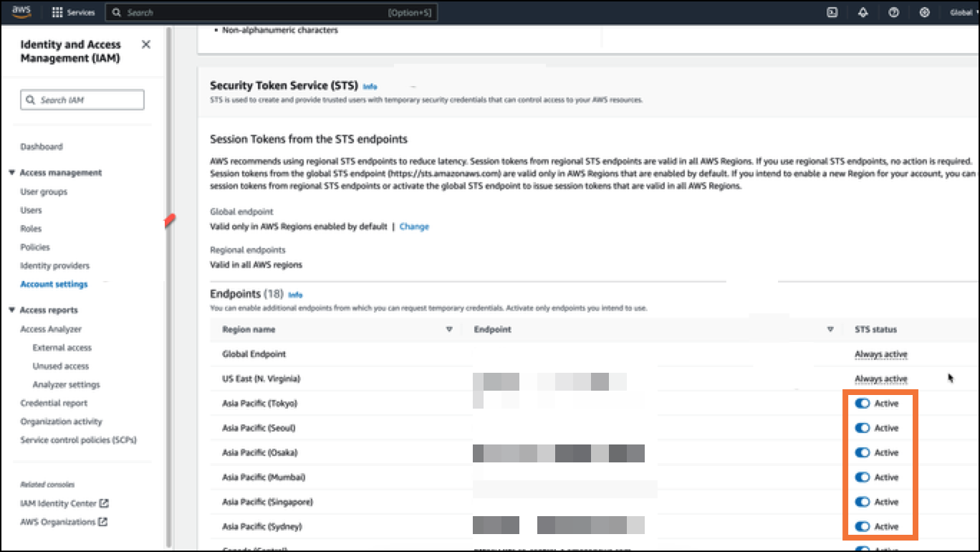980x552 pixels.
Task: Click Asia Pacific (Seoul) region name
Action: tap(259, 428)
